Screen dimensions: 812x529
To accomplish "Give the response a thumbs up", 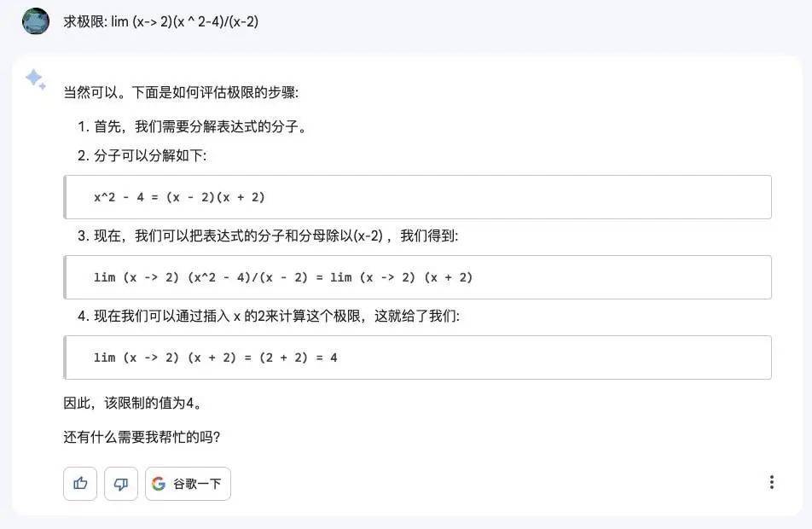I will (80, 484).
